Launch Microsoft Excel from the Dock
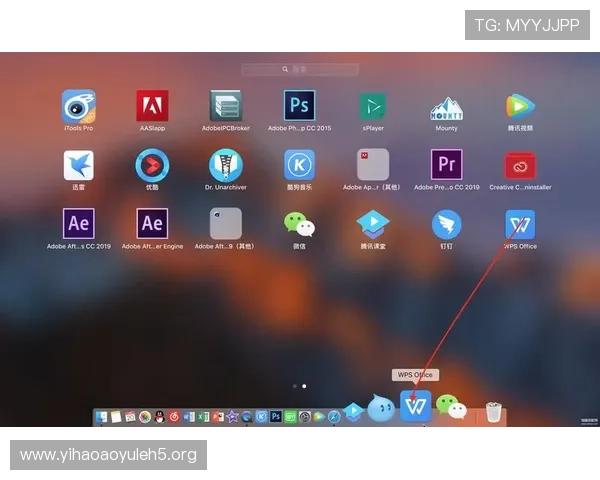The height and width of the screenshot is (480, 600). [203, 416]
